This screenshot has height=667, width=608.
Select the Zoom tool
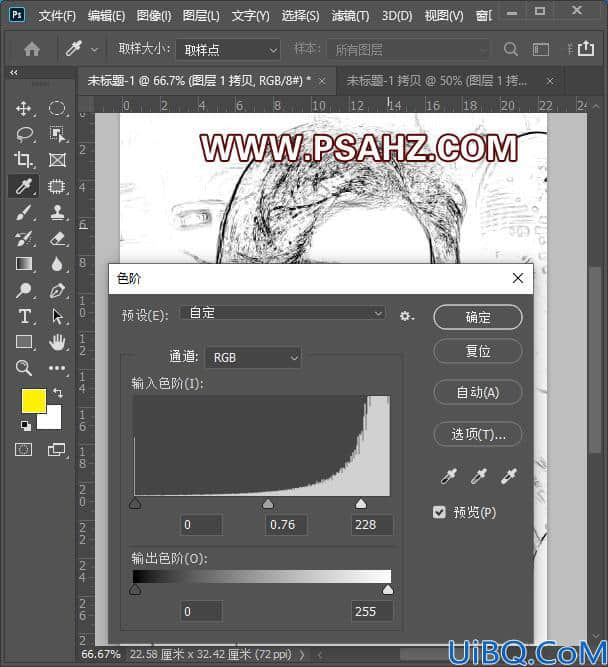pyautogui.click(x=23, y=368)
